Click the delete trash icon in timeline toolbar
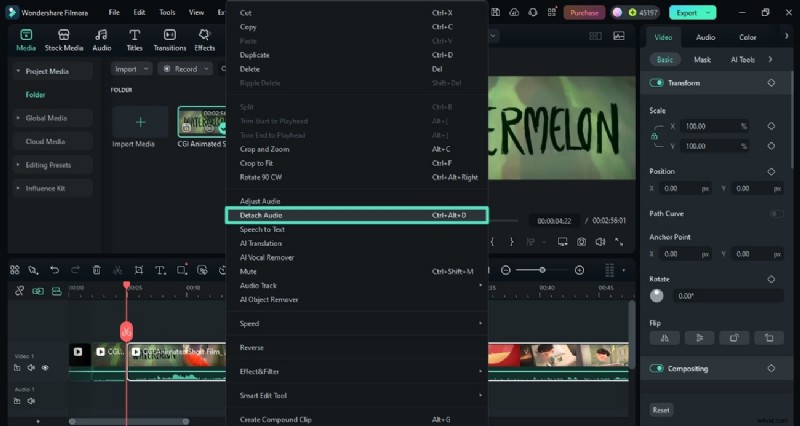This screenshot has width=800, height=426. [x=96, y=270]
